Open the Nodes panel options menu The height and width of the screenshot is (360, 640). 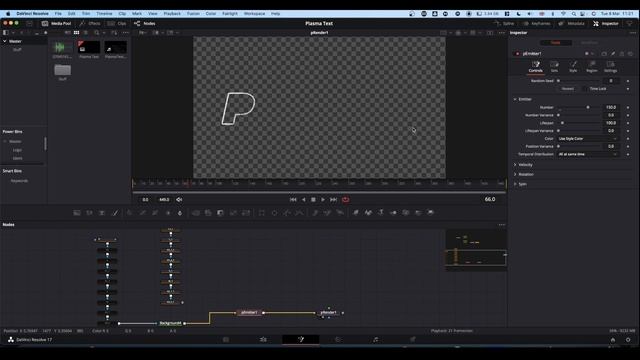[502, 224]
